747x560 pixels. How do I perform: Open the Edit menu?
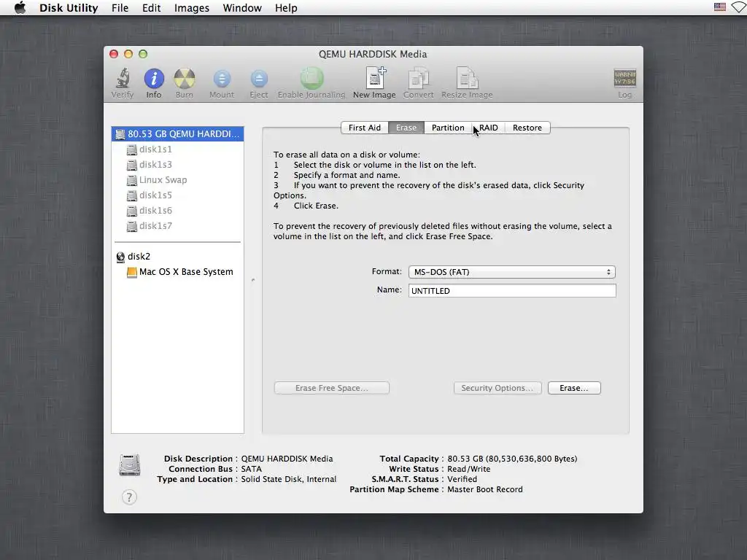(151, 7)
